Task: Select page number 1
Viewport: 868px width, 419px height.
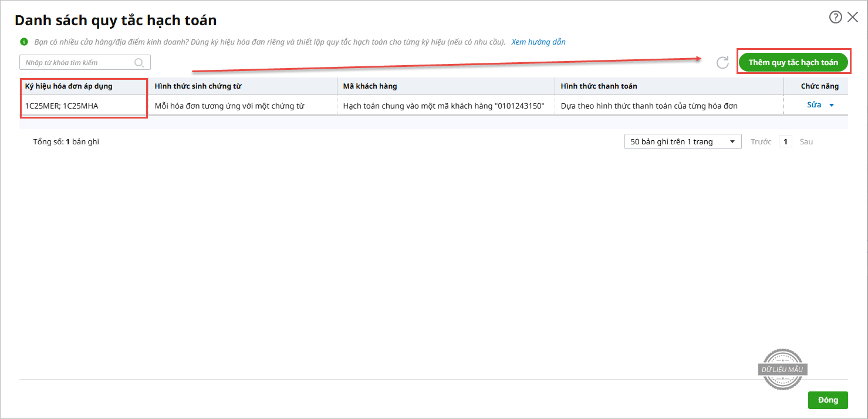Action: click(x=785, y=142)
